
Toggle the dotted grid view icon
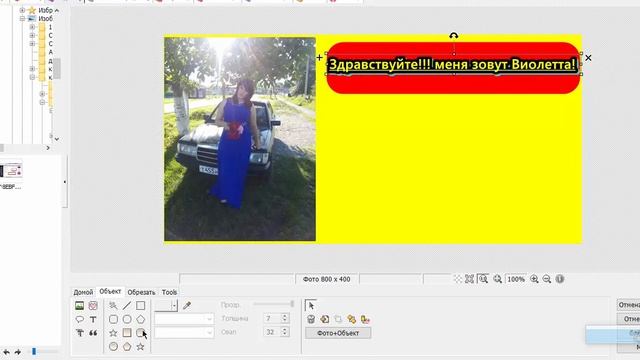click(x=458, y=279)
